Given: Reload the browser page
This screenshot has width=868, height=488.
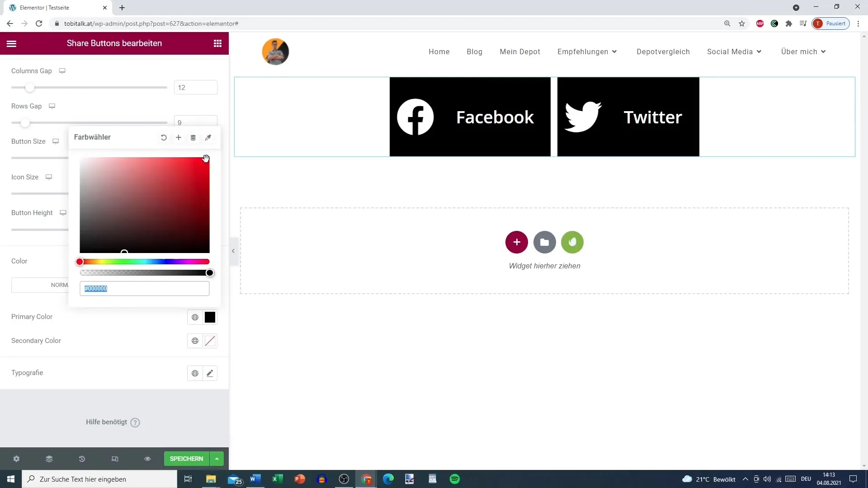Looking at the screenshot, I should [39, 23].
